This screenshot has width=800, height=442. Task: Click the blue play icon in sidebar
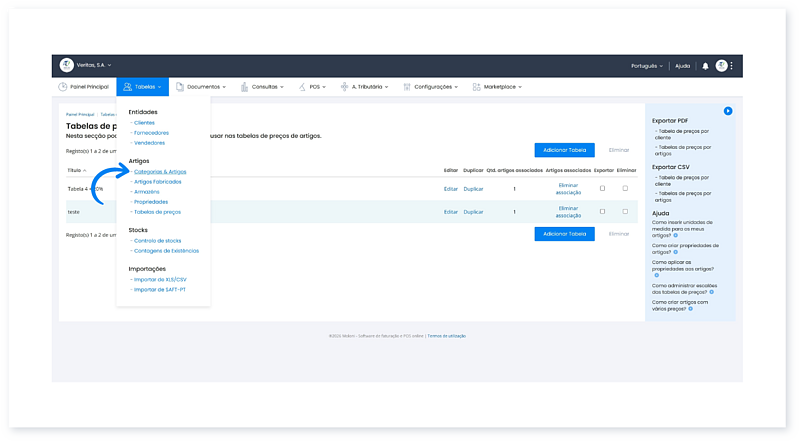(x=728, y=110)
